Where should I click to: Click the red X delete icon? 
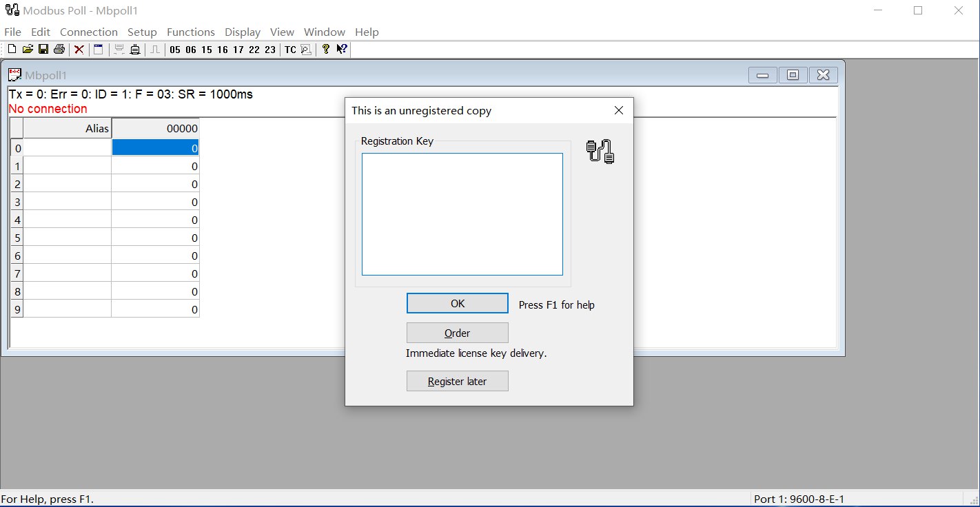79,49
